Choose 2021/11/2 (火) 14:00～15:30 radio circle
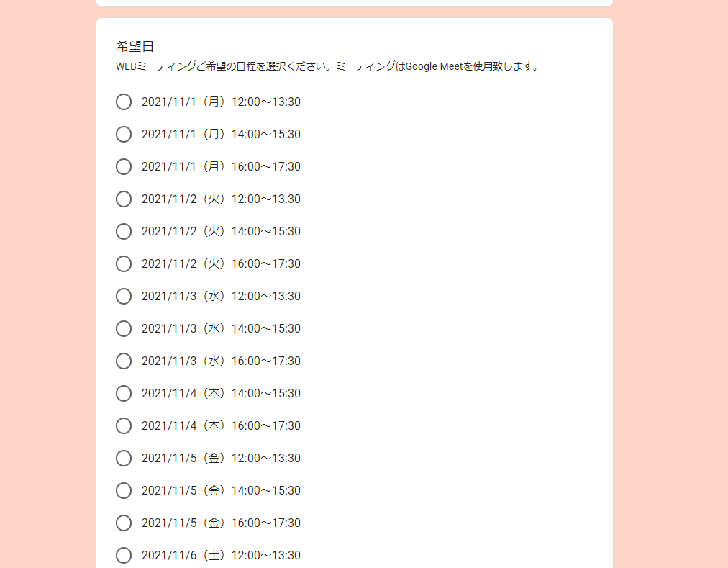728x568 pixels. point(124,232)
